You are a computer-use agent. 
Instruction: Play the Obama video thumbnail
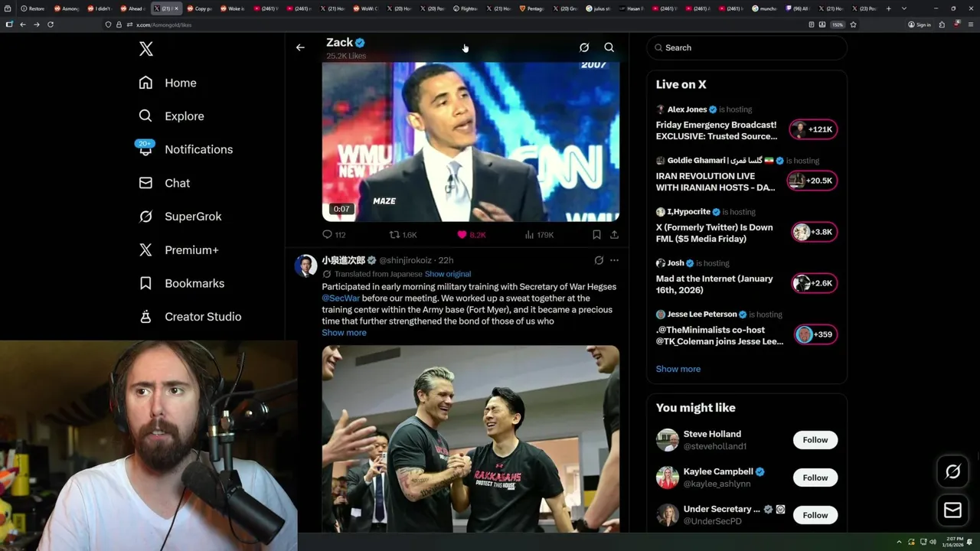(x=471, y=142)
